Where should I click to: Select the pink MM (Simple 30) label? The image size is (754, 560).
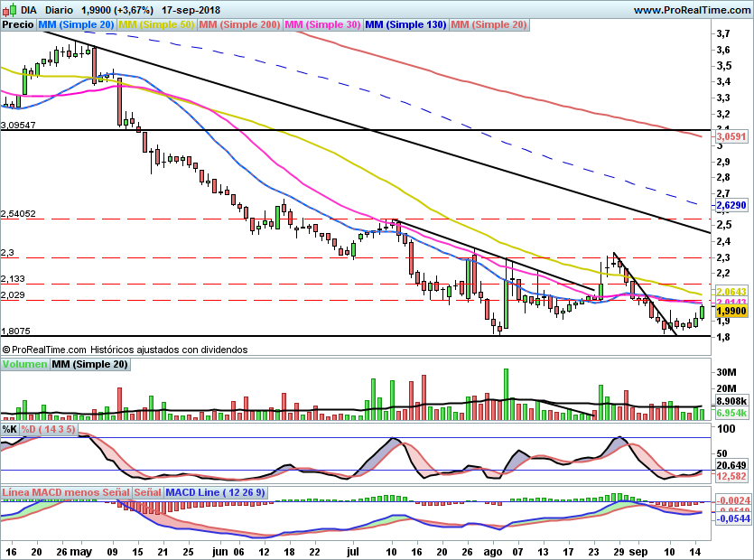322,25
